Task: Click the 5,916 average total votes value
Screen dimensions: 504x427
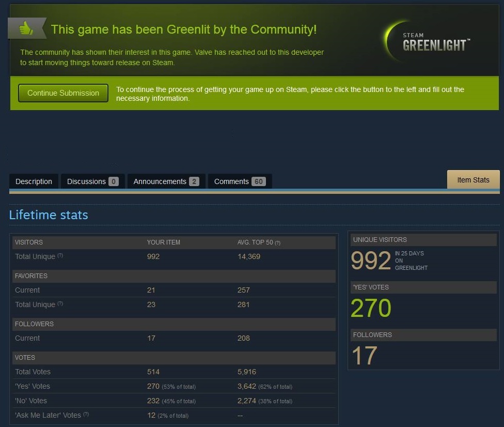Action: [x=247, y=372]
